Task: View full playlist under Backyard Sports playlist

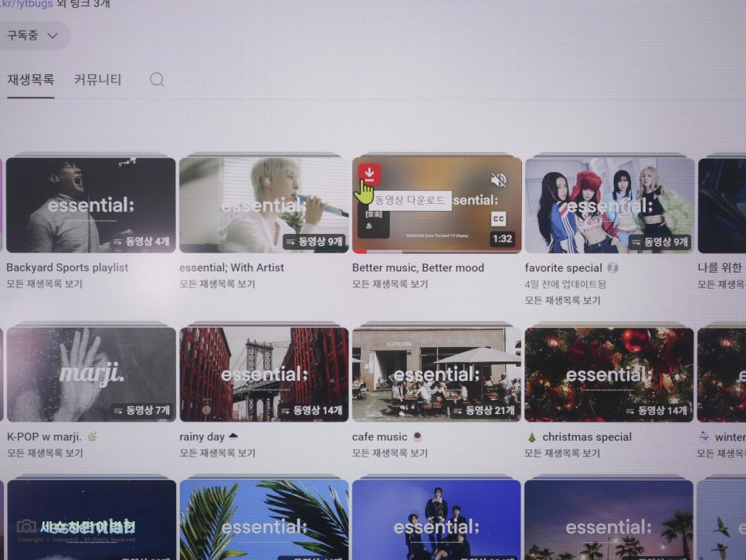Action: click(x=44, y=284)
